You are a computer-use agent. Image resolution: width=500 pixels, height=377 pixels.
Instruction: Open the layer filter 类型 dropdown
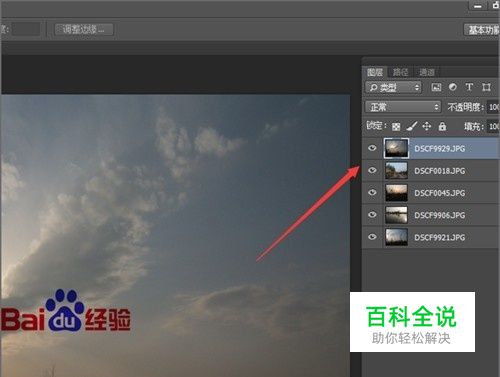[393, 87]
